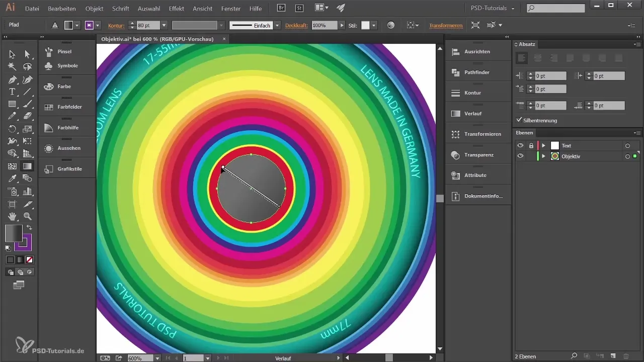This screenshot has height=362, width=644.
Task: Open the Transparenz panel
Action: (478, 154)
